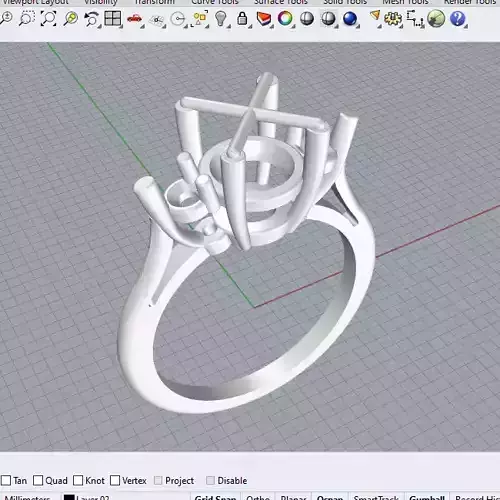Screen dimensions: 500x500
Task: Click the Zoom Selected icon
Action: [70, 18]
